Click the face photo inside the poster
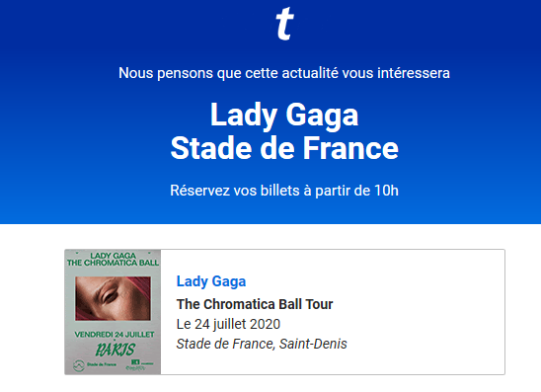Screen dimensions: 541x392 click(x=114, y=298)
